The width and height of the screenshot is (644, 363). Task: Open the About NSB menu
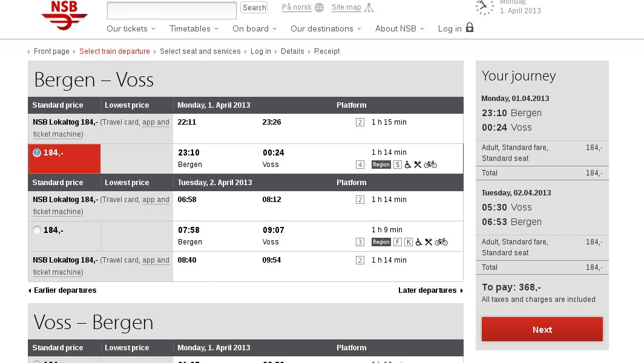pyautogui.click(x=399, y=28)
